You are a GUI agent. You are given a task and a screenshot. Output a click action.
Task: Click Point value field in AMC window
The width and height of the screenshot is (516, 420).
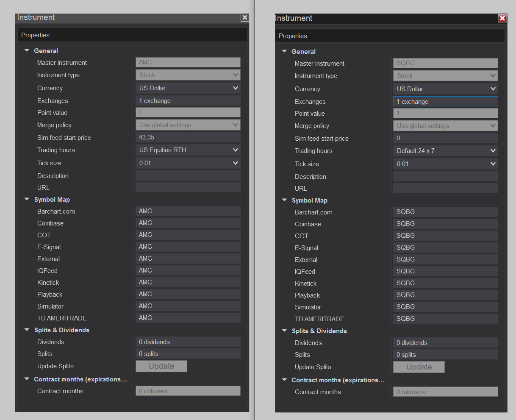[x=188, y=112]
